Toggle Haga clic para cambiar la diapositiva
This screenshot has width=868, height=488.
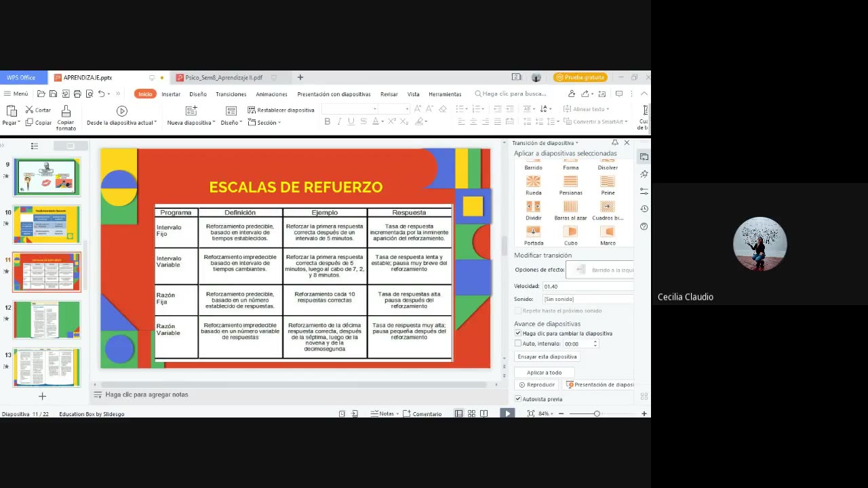[x=518, y=333]
